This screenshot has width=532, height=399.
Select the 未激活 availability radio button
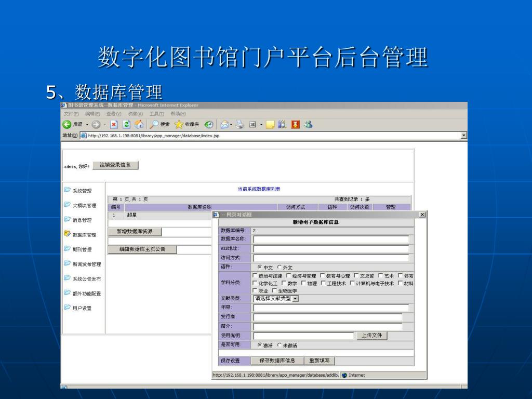tap(279, 345)
